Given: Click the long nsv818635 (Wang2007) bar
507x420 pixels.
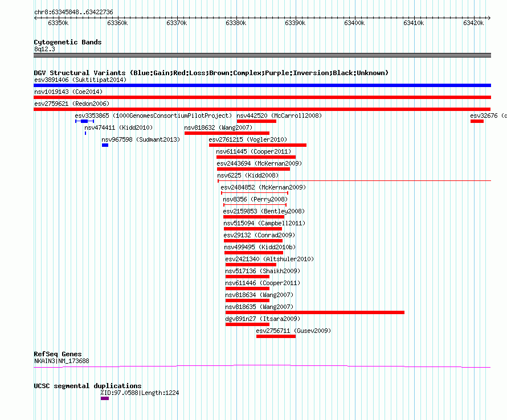Looking at the screenshot, I should (x=315, y=312).
